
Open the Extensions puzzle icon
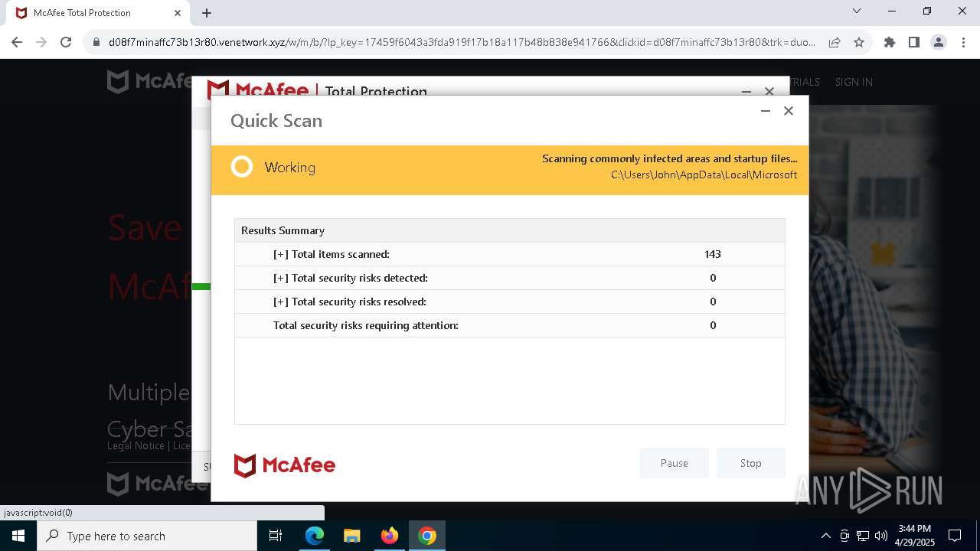coord(890,43)
